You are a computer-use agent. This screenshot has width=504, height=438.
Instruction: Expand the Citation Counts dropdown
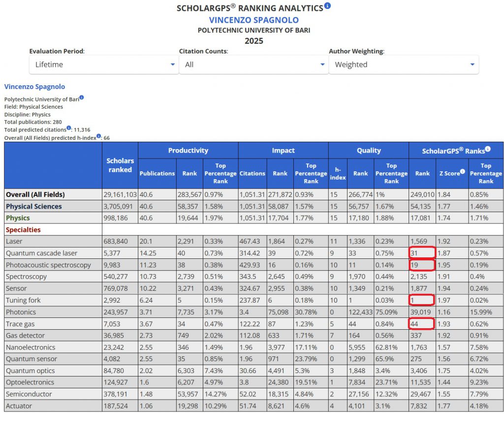pyautogui.click(x=253, y=64)
